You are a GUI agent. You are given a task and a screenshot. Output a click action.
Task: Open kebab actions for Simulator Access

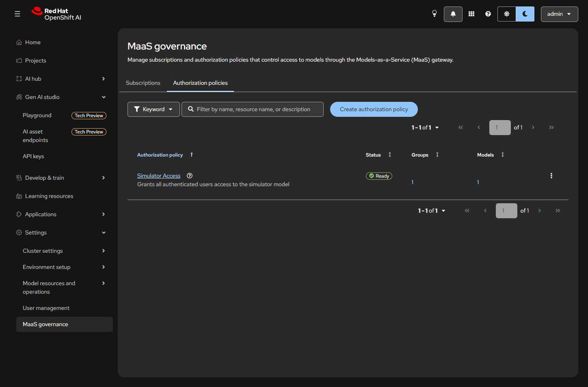[551, 176]
